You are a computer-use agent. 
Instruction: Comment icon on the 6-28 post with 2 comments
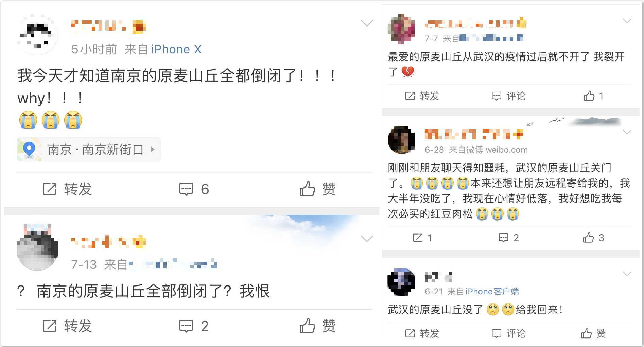(503, 238)
